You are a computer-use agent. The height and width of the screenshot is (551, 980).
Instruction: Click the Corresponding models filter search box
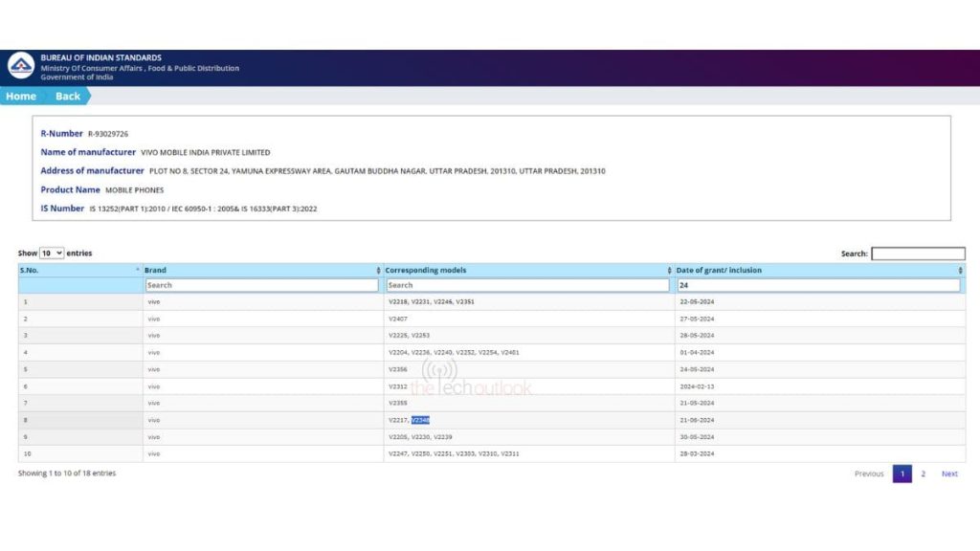pyautogui.click(x=528, y=285)
